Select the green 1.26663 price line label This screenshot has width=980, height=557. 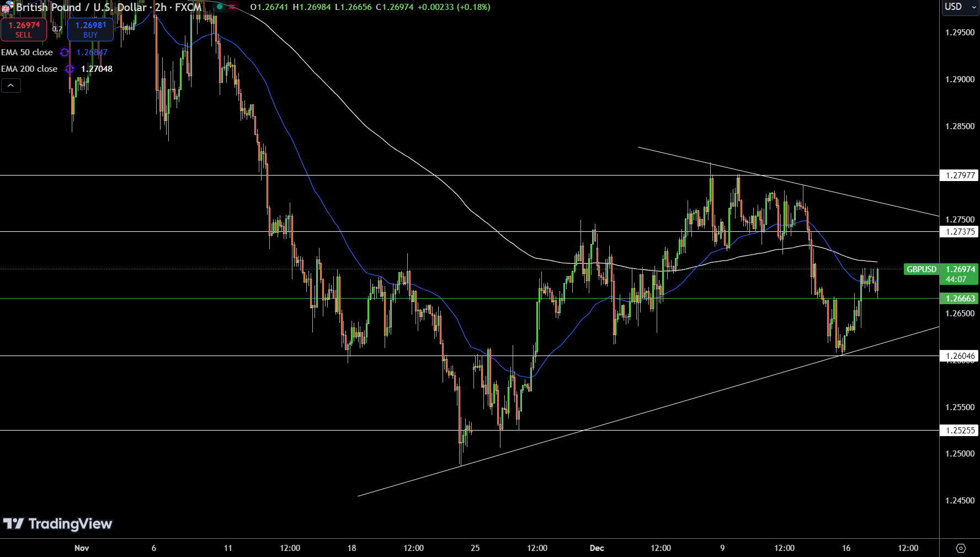(x=960, y=299)
